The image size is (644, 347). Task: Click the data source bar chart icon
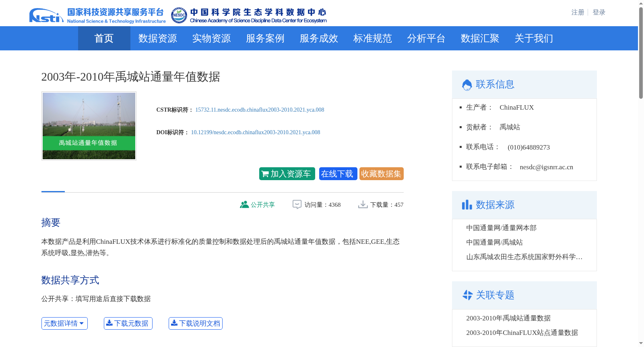467,205
